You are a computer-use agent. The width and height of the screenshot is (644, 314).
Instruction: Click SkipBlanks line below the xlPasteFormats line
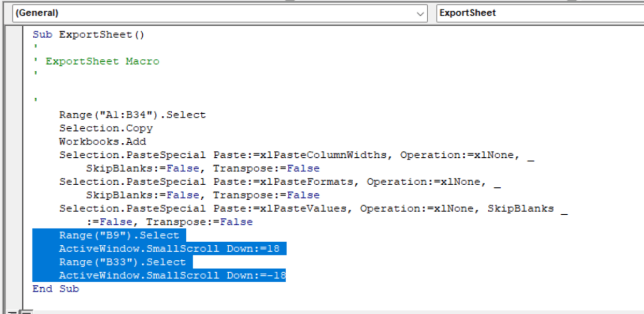pos(203,195)
